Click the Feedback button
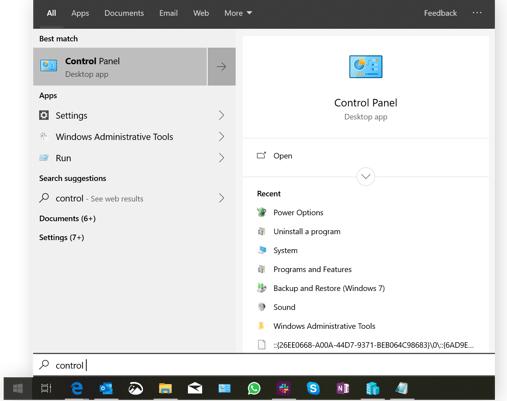 tap(440, 13)
